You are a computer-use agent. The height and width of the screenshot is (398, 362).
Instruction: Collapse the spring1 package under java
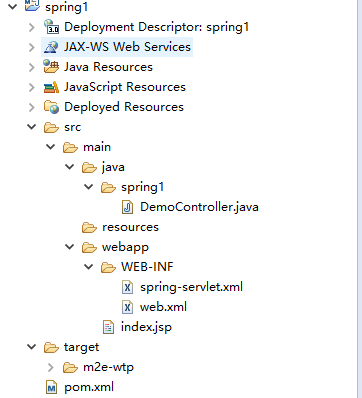89,187
